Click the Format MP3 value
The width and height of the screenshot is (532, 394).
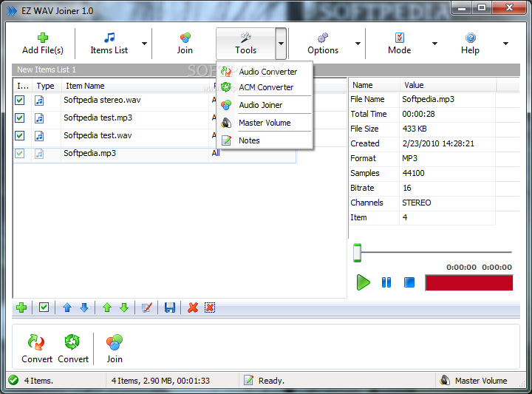(410, 158)
